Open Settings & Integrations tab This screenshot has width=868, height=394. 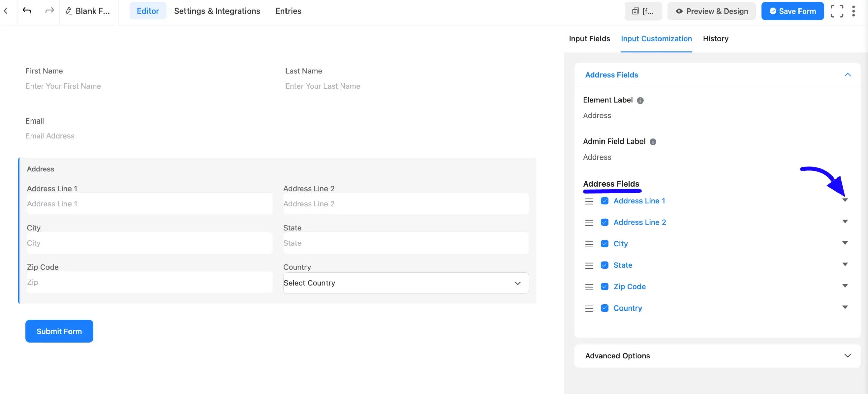(x=217, y=11)
